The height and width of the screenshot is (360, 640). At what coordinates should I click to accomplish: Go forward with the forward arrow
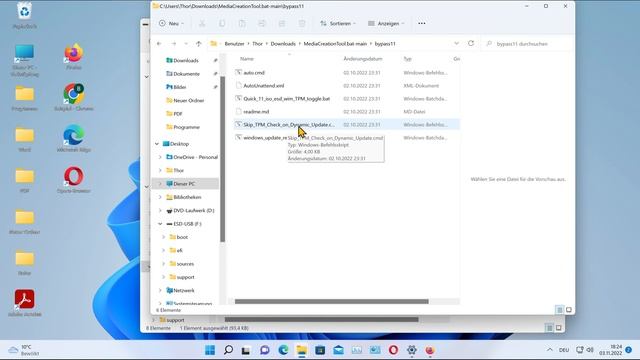click(173, 44)
